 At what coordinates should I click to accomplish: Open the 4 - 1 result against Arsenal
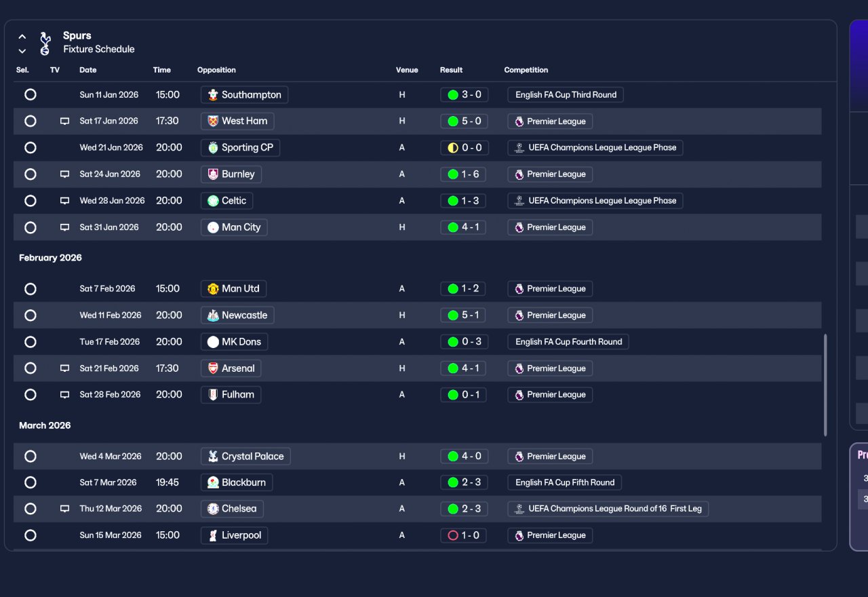pyautogui.click(x=464, y=368)
